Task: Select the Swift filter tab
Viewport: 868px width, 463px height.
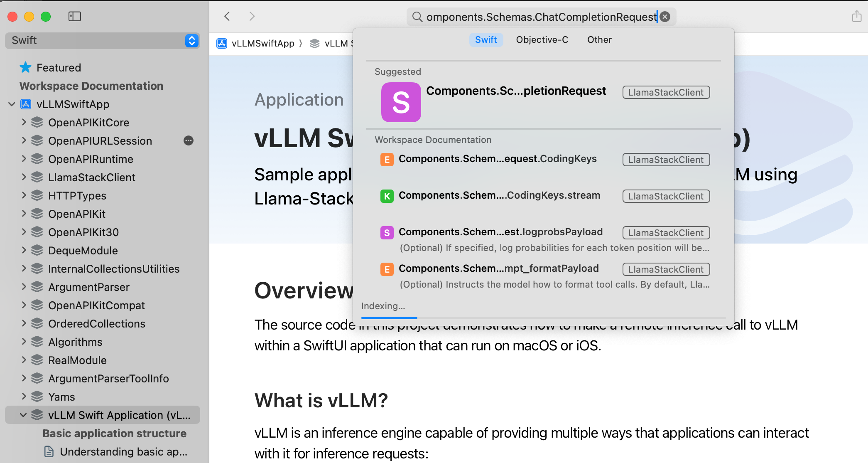Action: point(486,39)
